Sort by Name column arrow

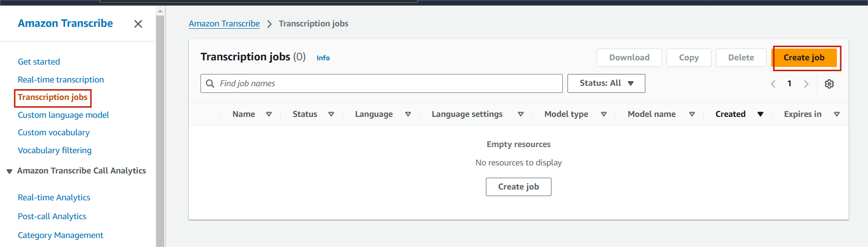[269, 114]
